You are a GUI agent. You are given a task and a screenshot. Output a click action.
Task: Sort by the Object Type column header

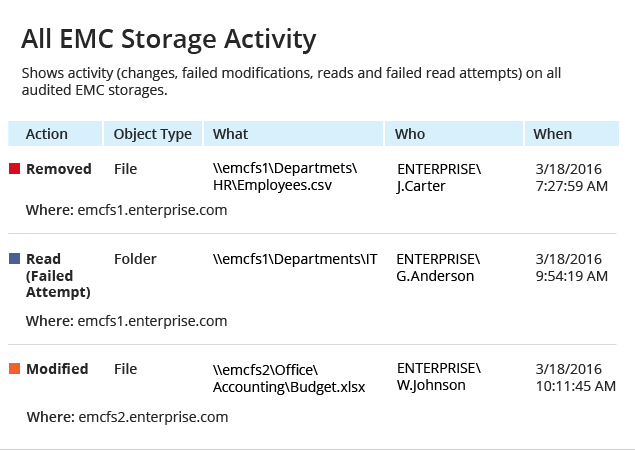click(153, 134)
